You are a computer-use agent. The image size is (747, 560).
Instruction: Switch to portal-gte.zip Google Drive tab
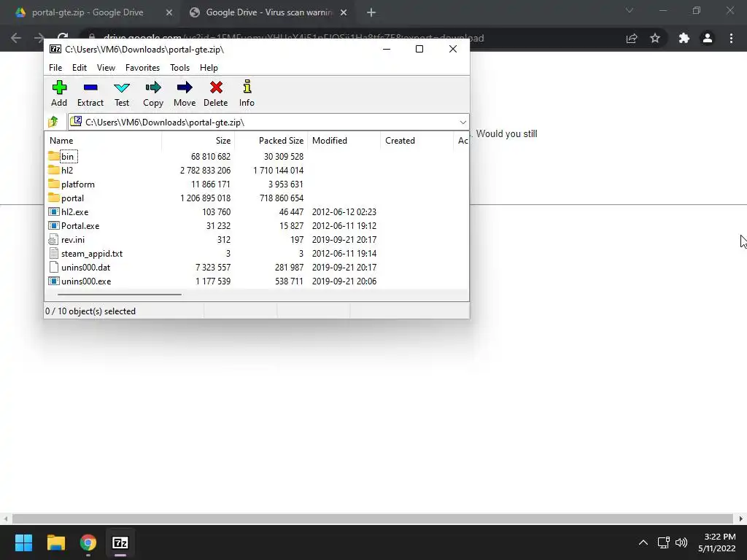pos(88,12)
